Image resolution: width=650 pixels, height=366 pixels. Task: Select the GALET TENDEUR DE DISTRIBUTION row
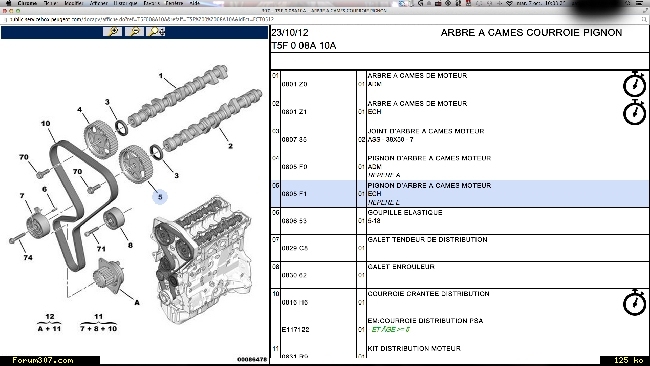459,248
